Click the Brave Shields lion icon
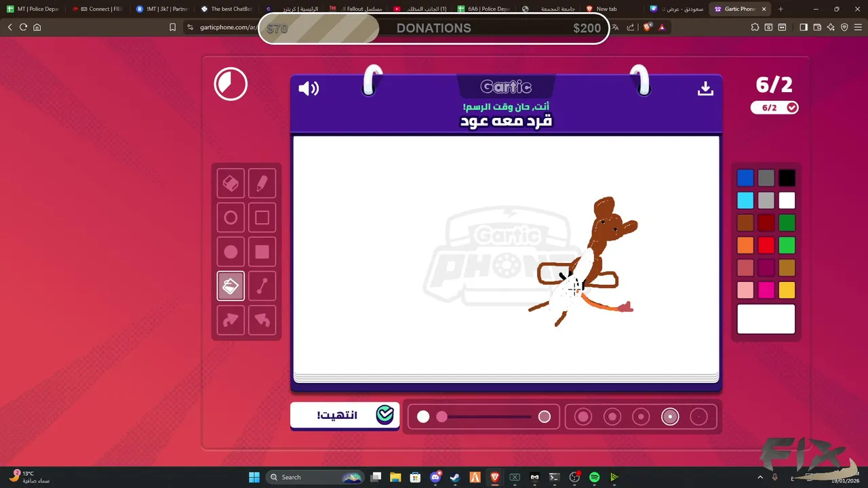Screen dimensions: 868x488 [x=647, y=27]
